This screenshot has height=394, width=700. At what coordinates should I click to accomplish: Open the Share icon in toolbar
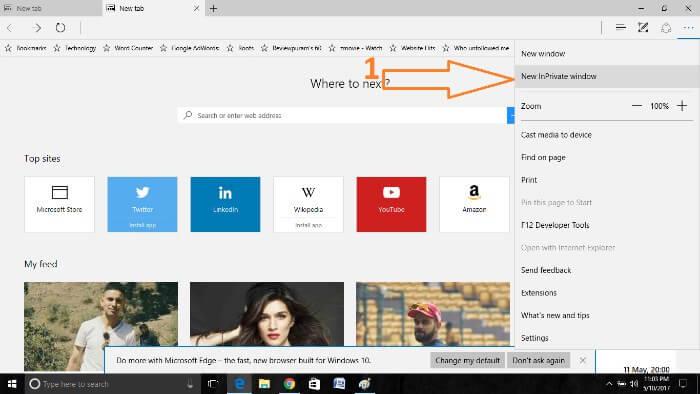point(666,28)
